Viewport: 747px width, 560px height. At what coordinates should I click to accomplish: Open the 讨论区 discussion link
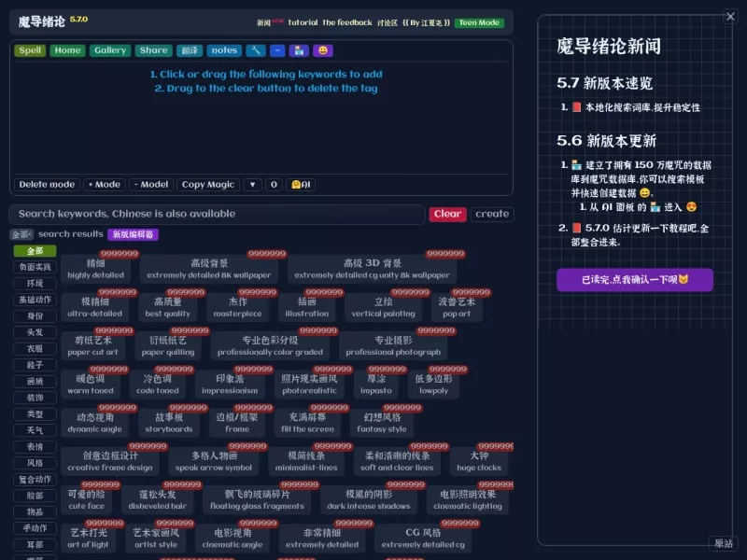(x=388, y=22)
